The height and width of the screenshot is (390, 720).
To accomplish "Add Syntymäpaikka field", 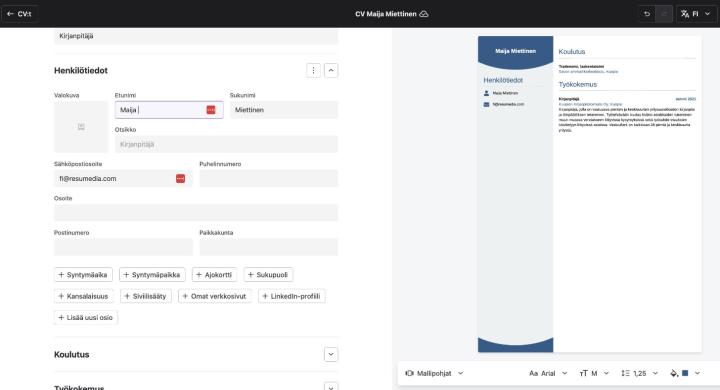I will [152, 275].
